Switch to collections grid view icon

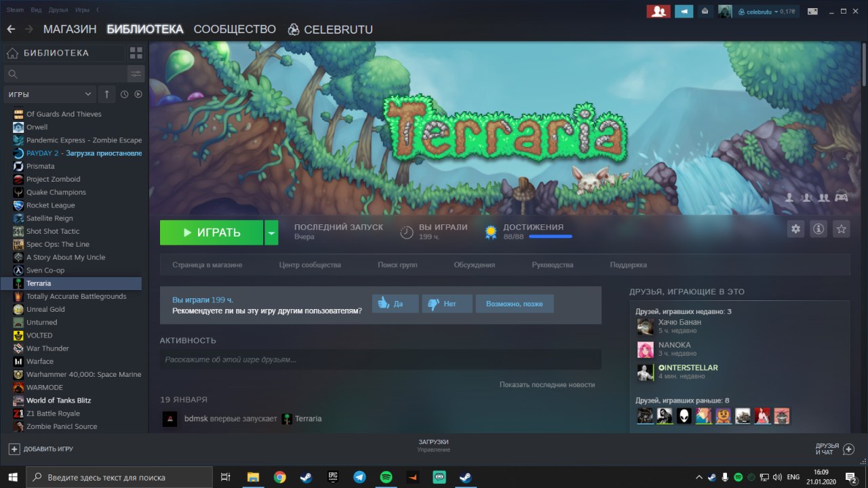(136, 53)
